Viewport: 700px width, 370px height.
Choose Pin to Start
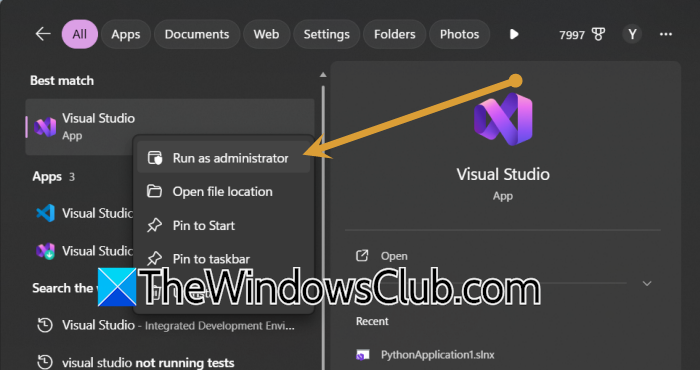click(x=224, y=225)
